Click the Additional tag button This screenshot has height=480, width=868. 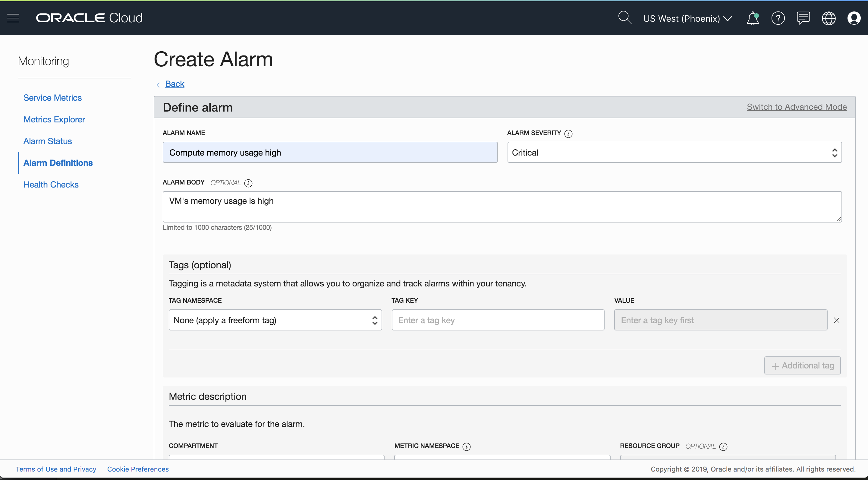tap(802, 366)
